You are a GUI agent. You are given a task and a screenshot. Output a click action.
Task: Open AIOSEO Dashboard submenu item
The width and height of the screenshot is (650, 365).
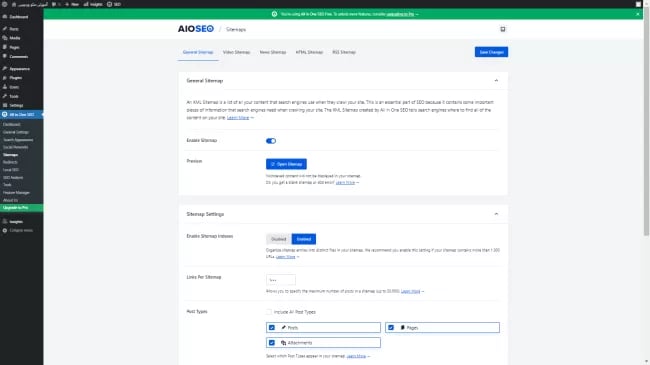pos(12,124)
